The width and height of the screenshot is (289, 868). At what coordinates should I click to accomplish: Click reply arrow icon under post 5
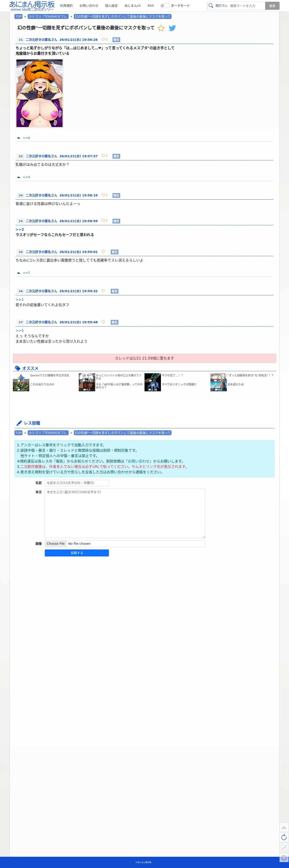(x=18, y=273)
